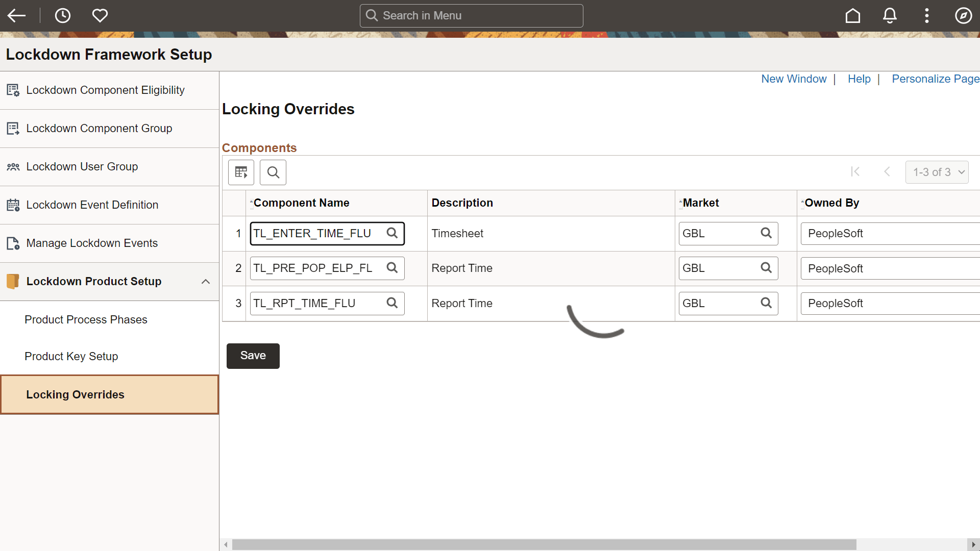
Task: Open Help for this page
Action: point(859,79)
